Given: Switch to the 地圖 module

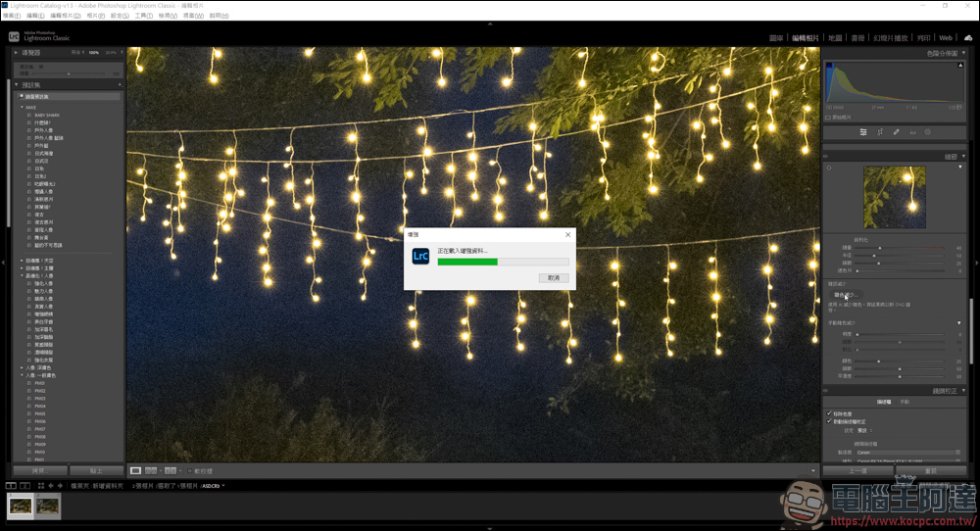Looking at the screenshot, I should (x=835, y=38).
